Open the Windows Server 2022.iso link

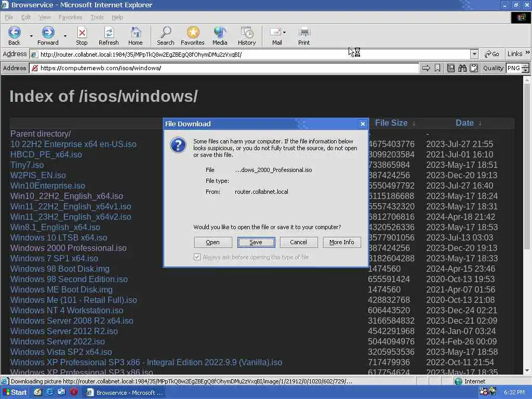[57, 341]
